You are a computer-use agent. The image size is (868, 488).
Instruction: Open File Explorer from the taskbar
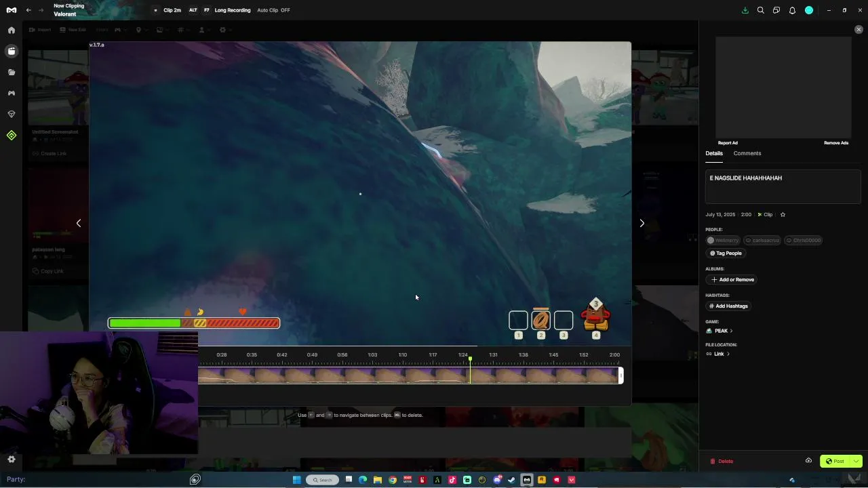[x=378, y=480]
